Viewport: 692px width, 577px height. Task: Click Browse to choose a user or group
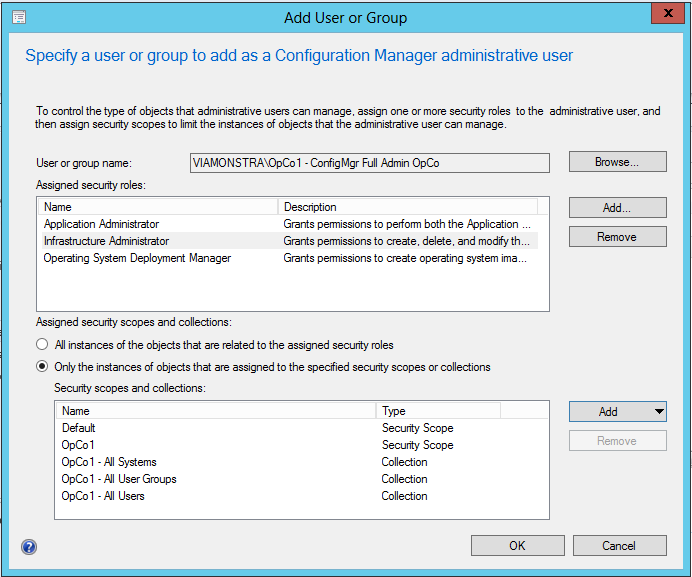coord(617,162)
